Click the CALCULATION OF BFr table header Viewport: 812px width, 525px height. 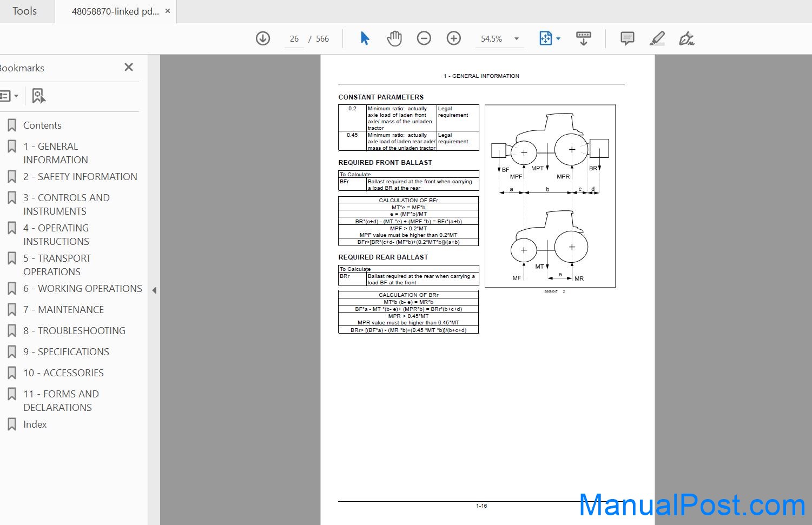pos(408,200)
